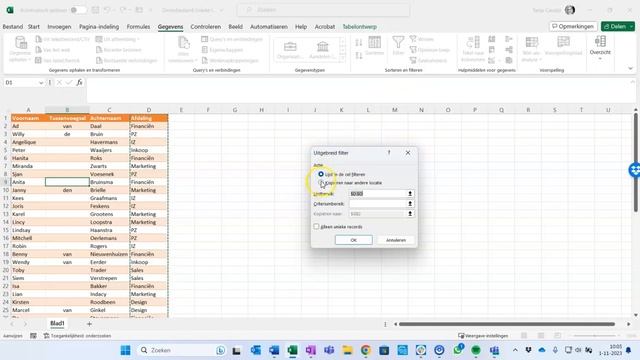
Task: Click the horizontal scrollbar thumb
Action: point(507,324)
